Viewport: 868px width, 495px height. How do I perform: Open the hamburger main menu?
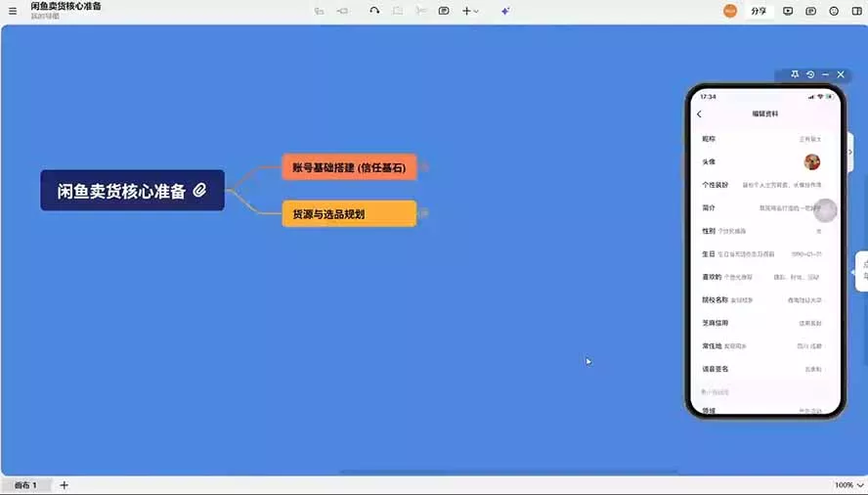[12, 11]
